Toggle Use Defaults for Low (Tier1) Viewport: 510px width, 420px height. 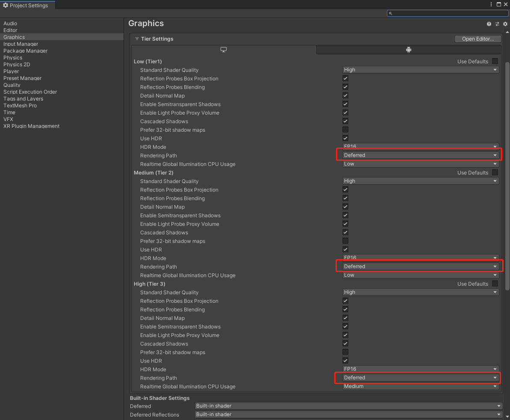click(495, 61)
